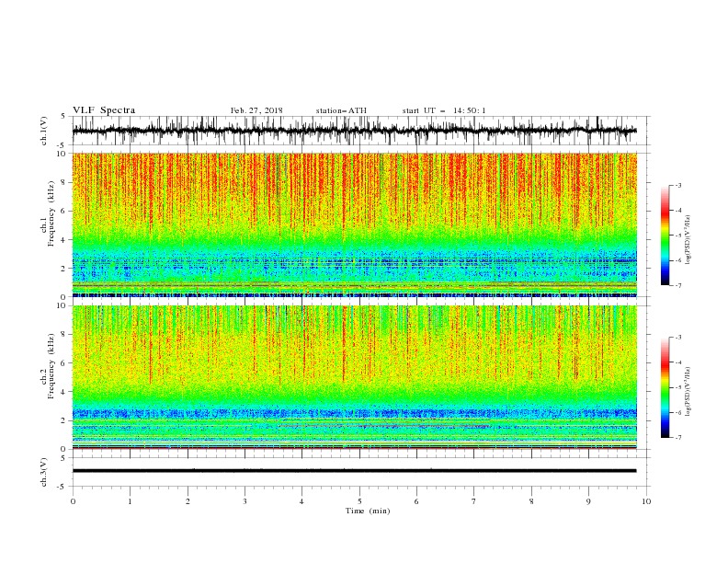Viewport: 728px width, 563px height.
Task: Click the "station=ATH" header text
Action: tap(341, 110)
